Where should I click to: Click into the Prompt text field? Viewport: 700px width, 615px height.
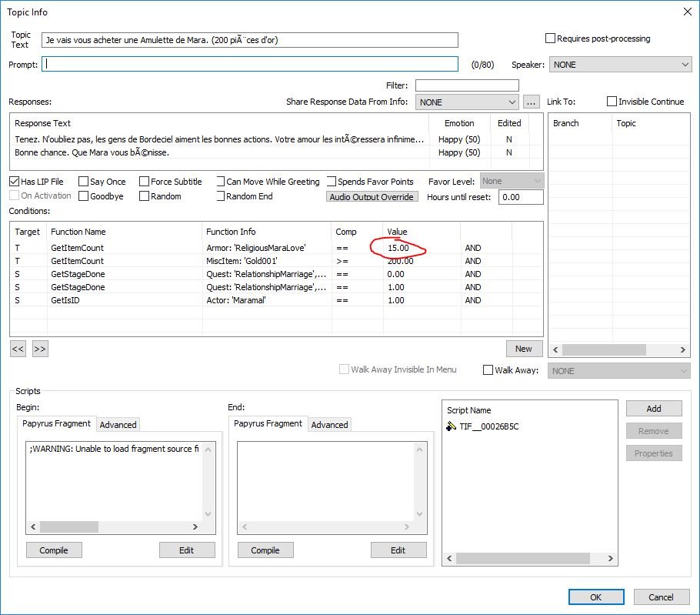(x=250, y=65)
